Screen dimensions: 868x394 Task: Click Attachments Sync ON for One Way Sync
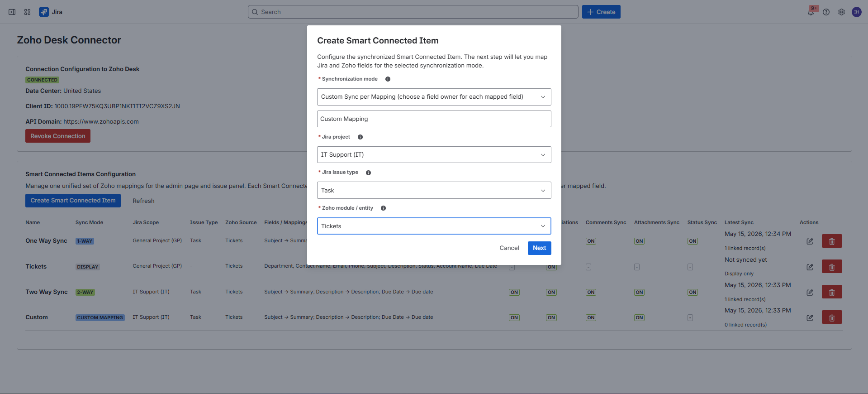pos(639,241)
